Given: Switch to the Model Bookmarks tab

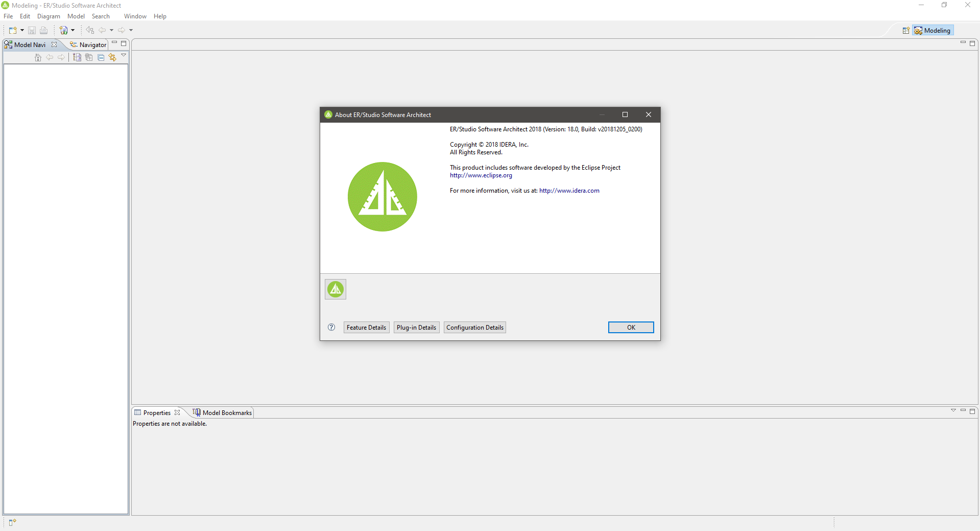Looking at the screenshot, I should point(222,413).
